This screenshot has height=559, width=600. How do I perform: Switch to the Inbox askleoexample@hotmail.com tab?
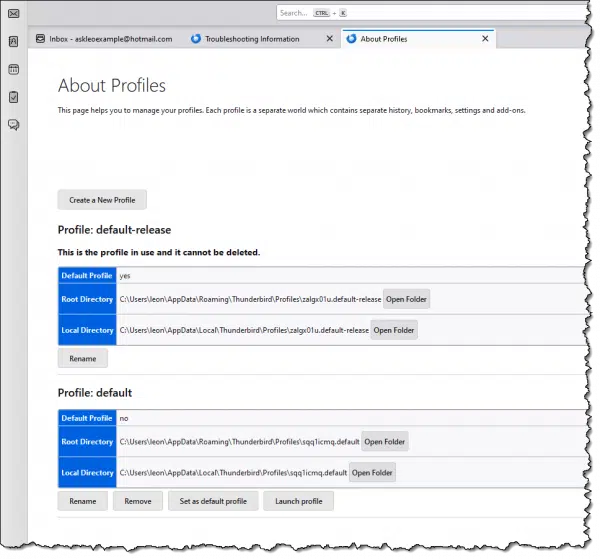click(107, 39)
